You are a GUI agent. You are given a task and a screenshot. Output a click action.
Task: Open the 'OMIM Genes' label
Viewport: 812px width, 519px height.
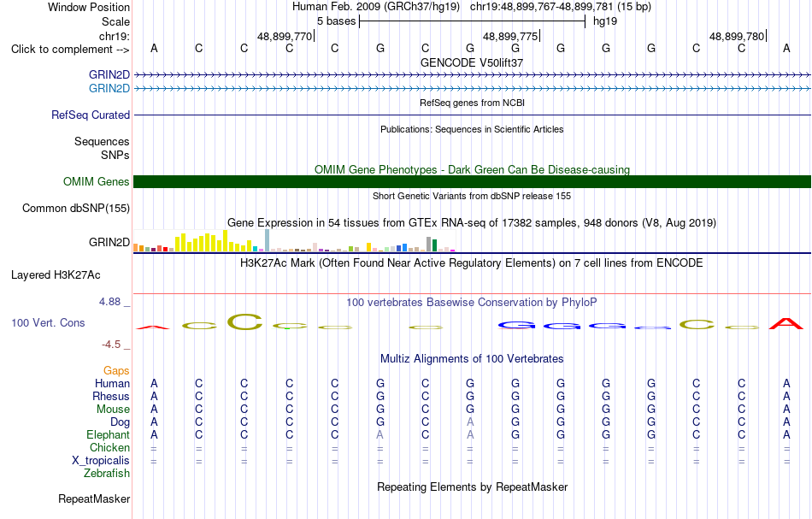click(97, 182)
